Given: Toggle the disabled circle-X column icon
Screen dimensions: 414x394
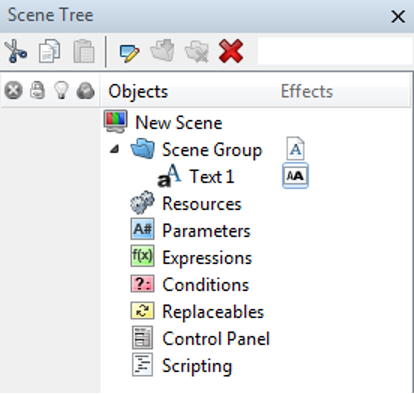Looking at the screenshot, I should 13,90.
